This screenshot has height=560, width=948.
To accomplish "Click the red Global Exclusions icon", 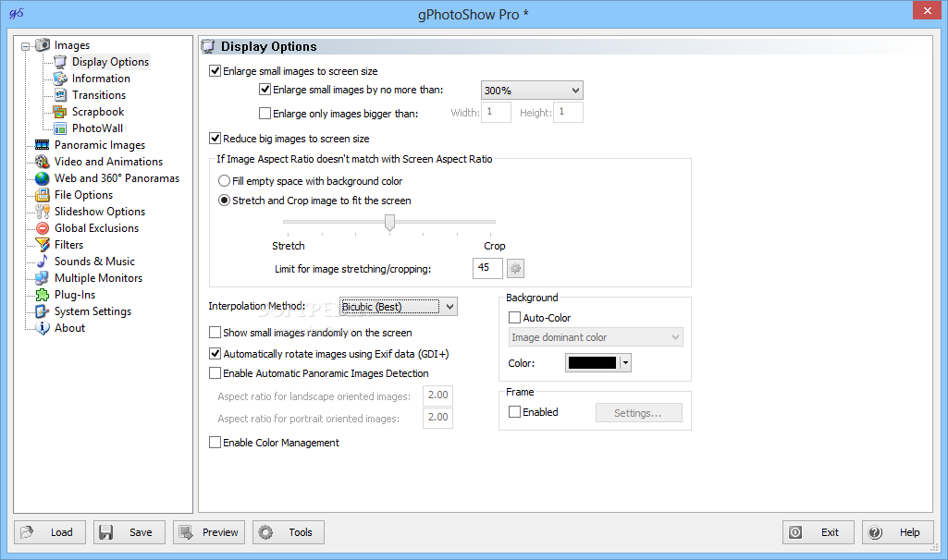I will [x=43, y=227].
